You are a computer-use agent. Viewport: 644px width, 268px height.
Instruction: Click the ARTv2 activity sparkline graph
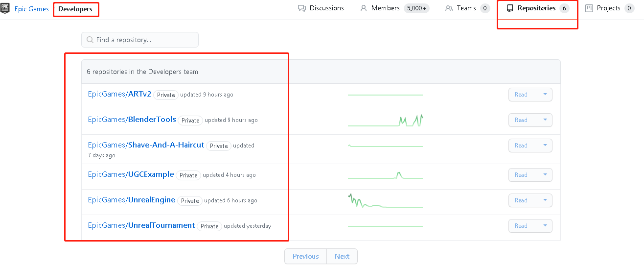[385, 95]
